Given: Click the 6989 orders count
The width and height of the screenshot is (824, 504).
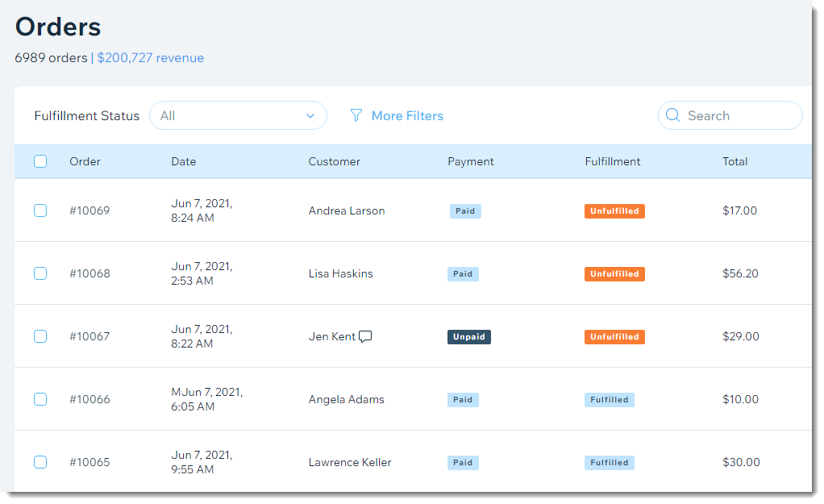Looking at the screenshot, I should click(x=51, y=58).
